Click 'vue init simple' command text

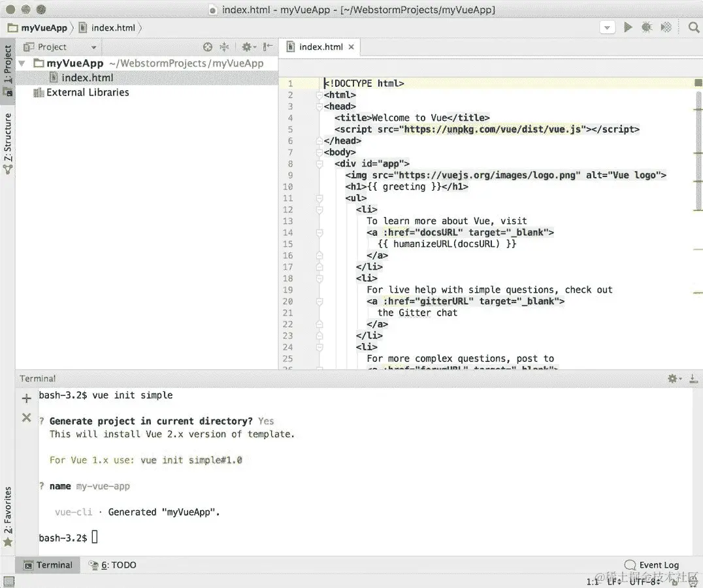pyautogui.click(x=132, y=395)
